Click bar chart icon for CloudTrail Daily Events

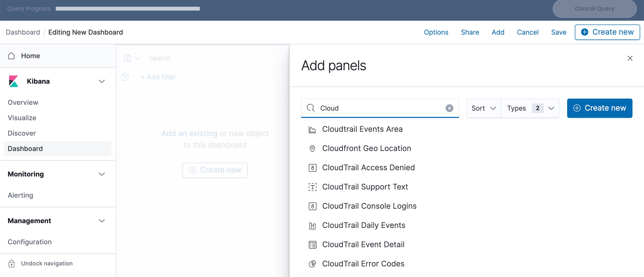pos(312,225)
